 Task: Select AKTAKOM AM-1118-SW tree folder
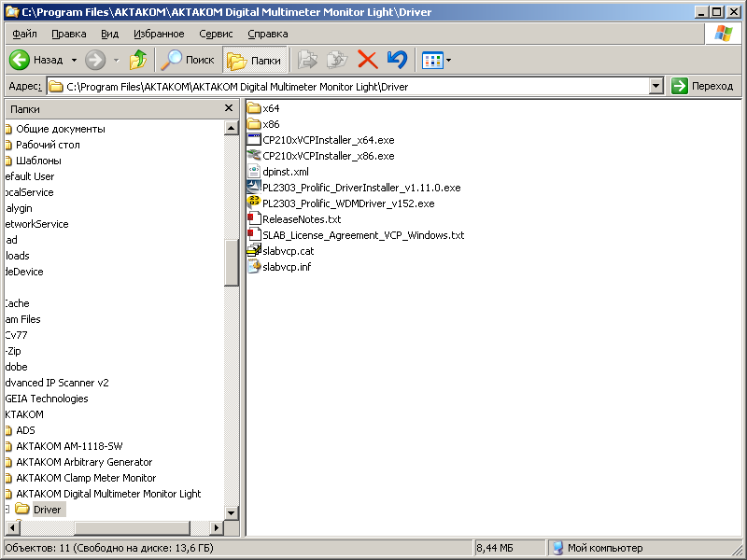click(x=69, y=446)
